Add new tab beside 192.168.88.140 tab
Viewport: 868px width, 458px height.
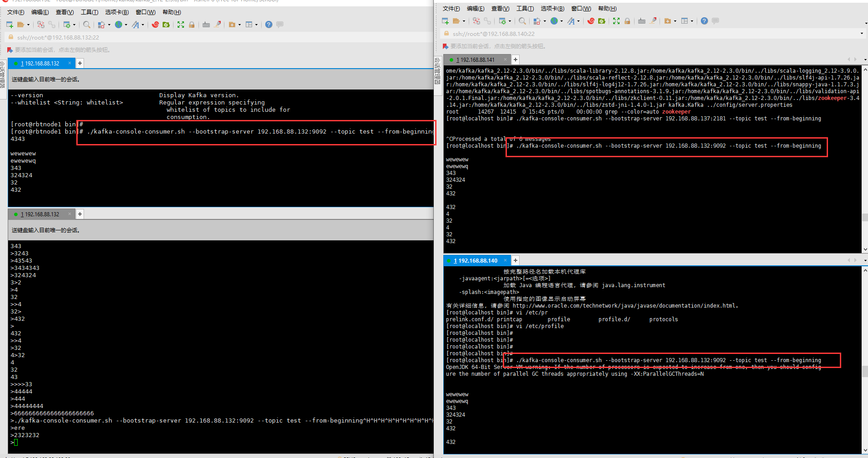516,260
